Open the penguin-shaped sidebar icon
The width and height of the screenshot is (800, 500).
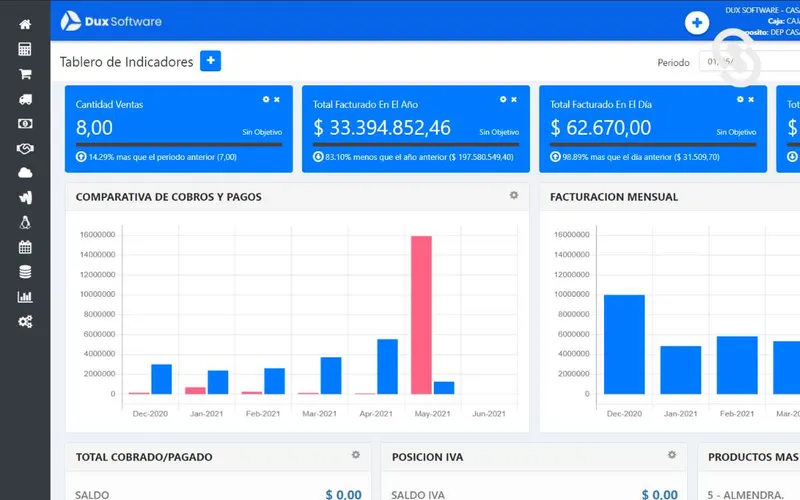(25, 222)
